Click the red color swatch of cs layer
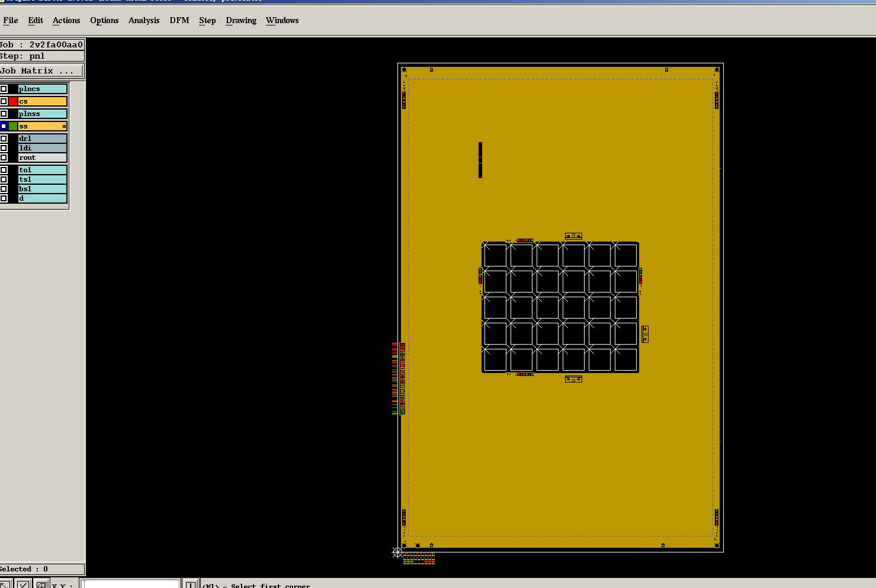This screenshot has height=588, width=876. [x=13, y=101]
